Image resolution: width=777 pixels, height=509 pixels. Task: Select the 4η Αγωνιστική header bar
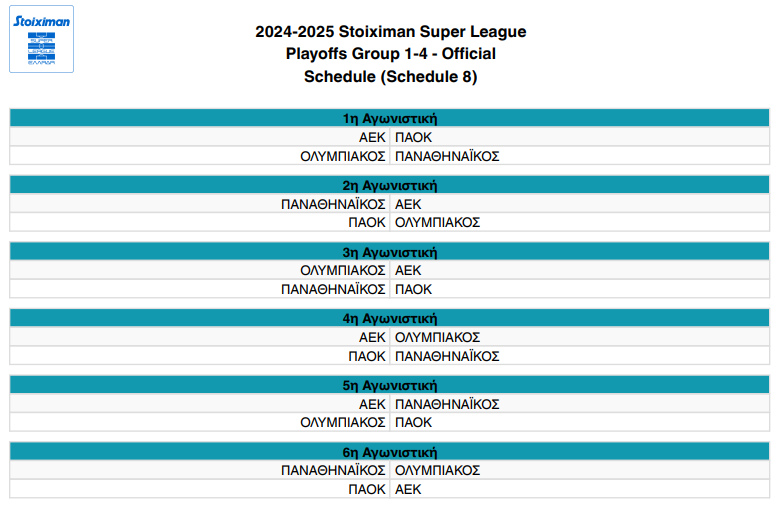click(390, 319)
